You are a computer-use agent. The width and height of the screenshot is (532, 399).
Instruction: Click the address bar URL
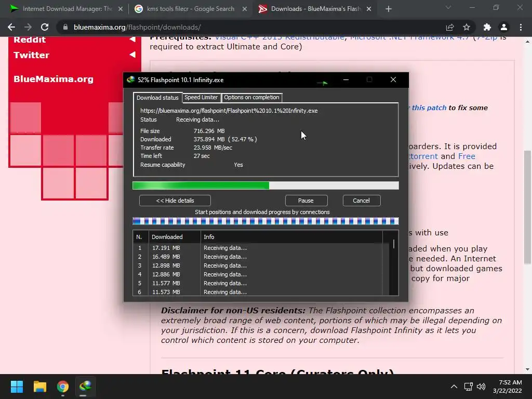click(x=137, y=27)
